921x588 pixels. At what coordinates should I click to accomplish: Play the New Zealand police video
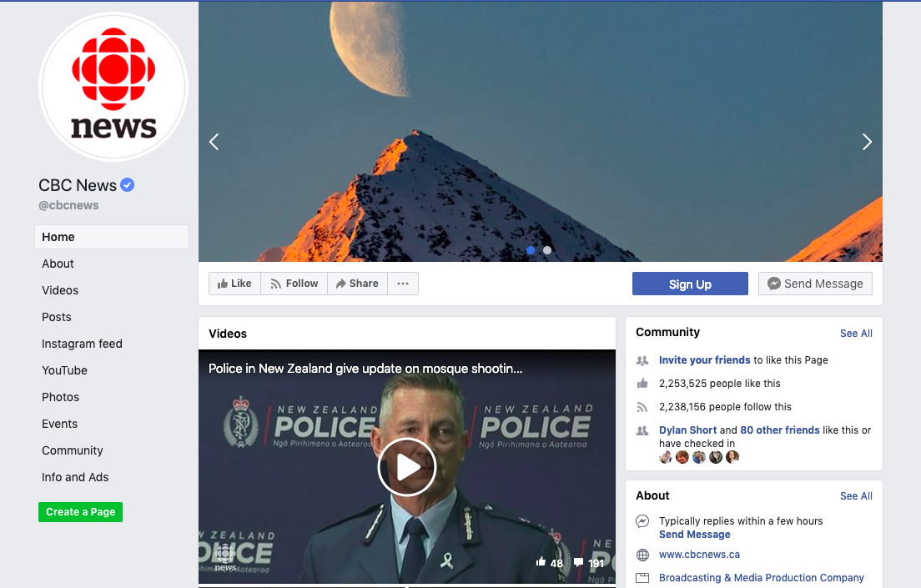[406, 468]
